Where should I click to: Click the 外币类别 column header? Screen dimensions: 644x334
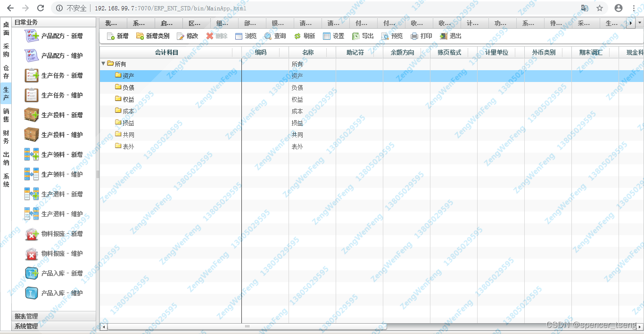pyautogui.click(x=548, y=52)
